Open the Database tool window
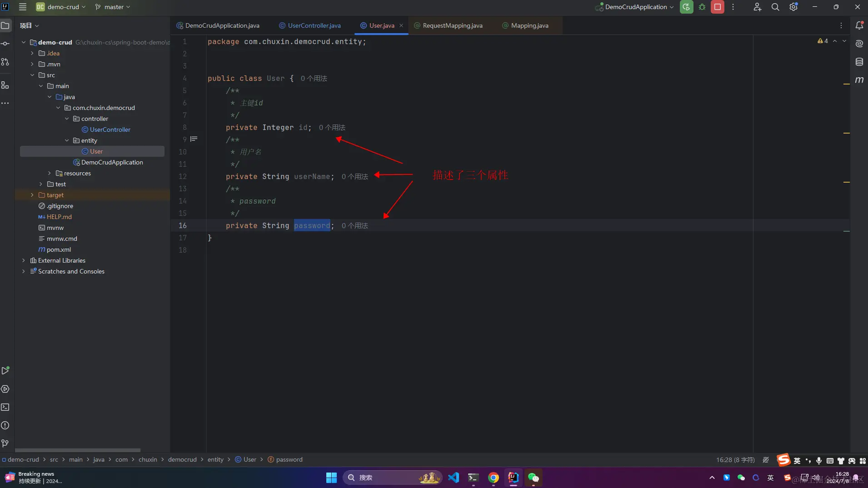The height and width of the screenshot is (488, 868). coord(859,62)
